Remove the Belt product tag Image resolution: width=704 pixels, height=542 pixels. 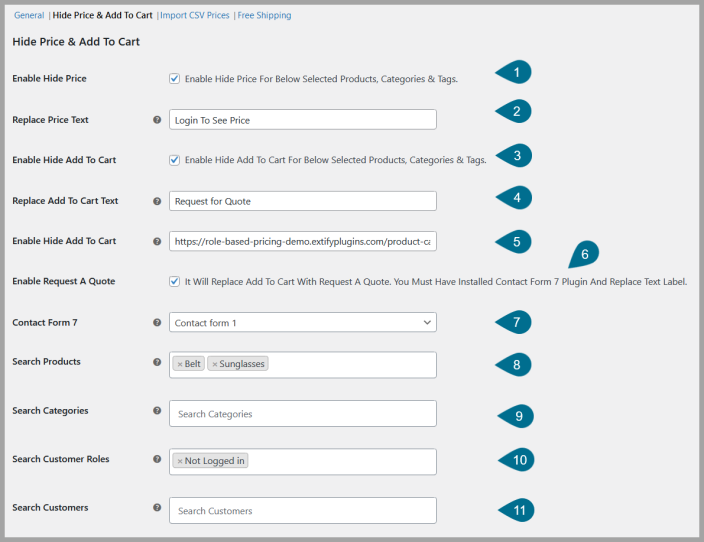click(180, 364)
